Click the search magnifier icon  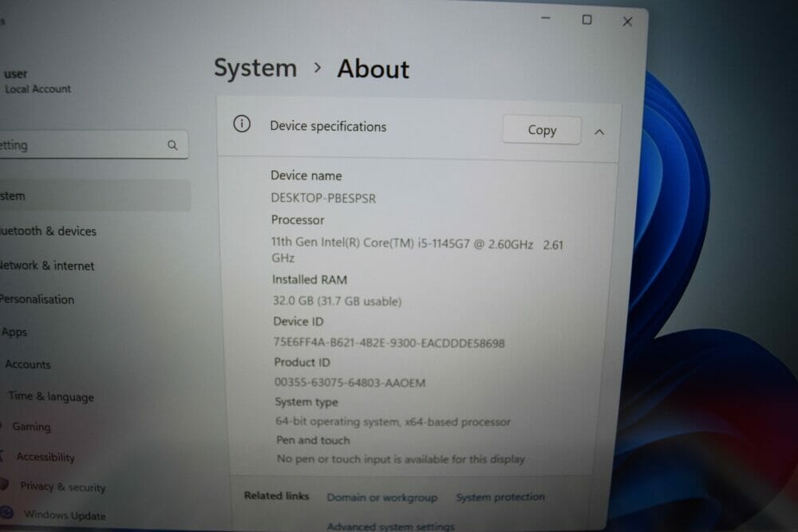(x=172, y=145)
